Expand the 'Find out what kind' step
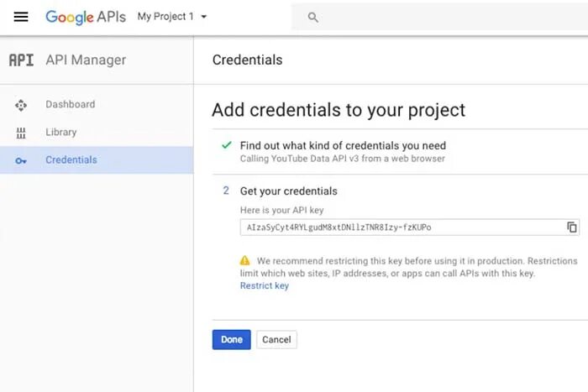Screen dimensions: 588x392 click(x=343, y=145)
